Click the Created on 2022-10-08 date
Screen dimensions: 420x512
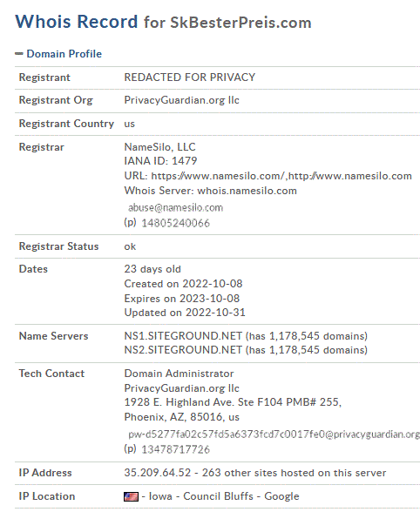click(x=183, y=284)
